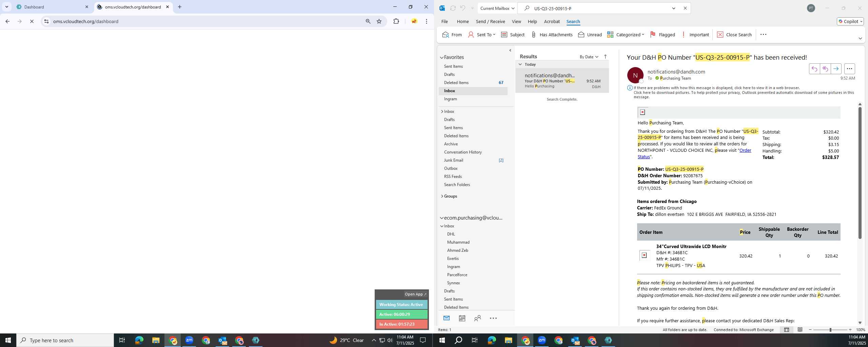Click the Chrome bookmark star icon
The width and height of the screenshot is (868, 347).
379,21
